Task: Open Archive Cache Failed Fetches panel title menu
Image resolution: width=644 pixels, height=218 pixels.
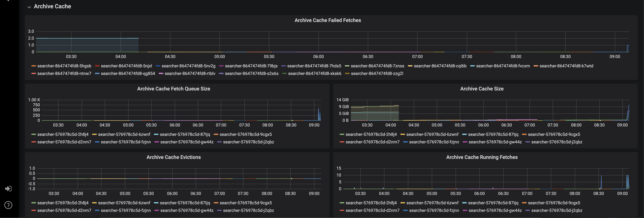Action: click(327, 20)
